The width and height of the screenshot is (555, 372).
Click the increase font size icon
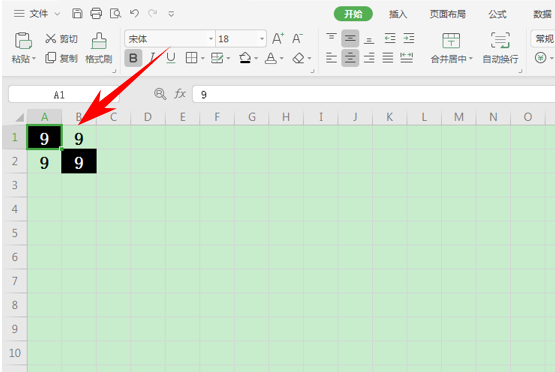(x=278, y=38)
